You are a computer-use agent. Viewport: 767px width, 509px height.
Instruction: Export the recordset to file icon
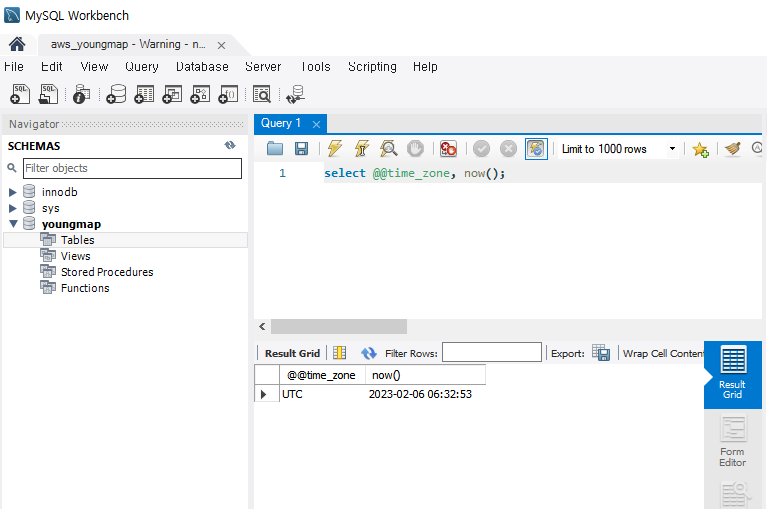pos(601,353)
